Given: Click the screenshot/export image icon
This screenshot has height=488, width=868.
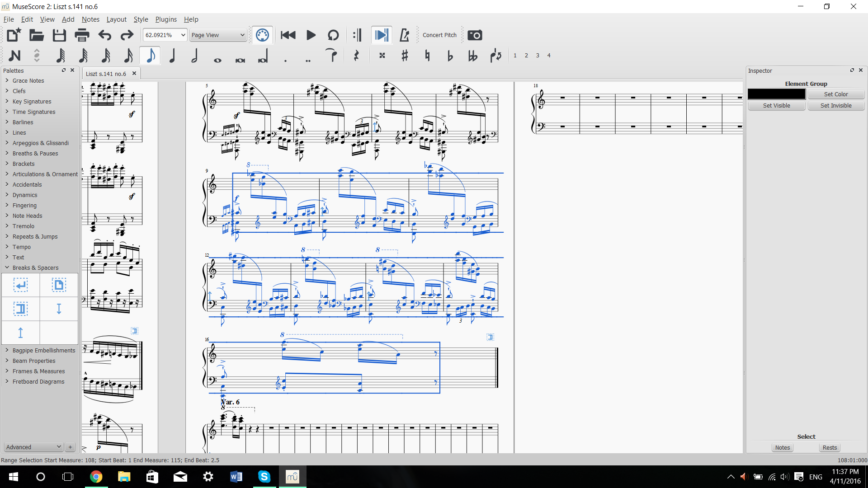Looking at the screenshot, I should (x=475, y=35).
